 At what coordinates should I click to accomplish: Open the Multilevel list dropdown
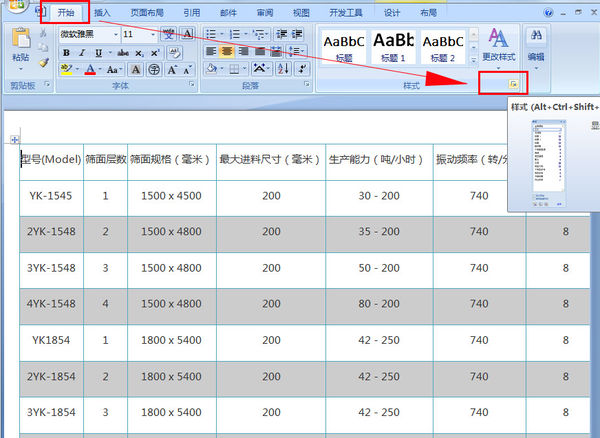coord(266,34)
